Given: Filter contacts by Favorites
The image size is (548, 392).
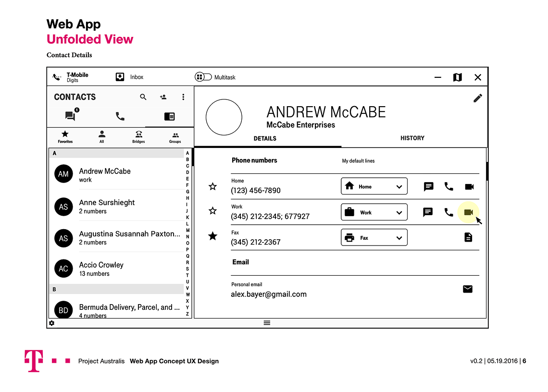Looking at the screenshot, I should [65, 136].
